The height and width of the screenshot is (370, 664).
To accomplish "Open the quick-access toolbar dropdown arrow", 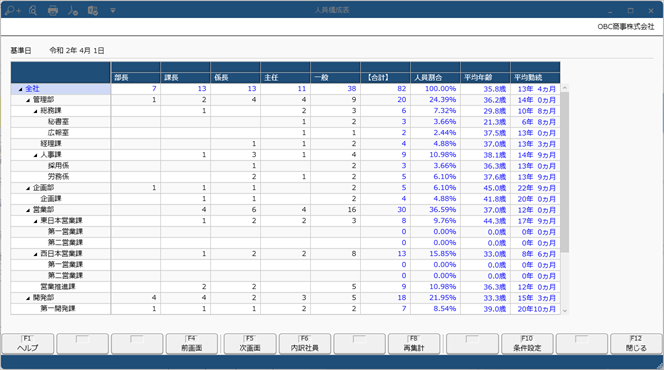I will (113, 10).
